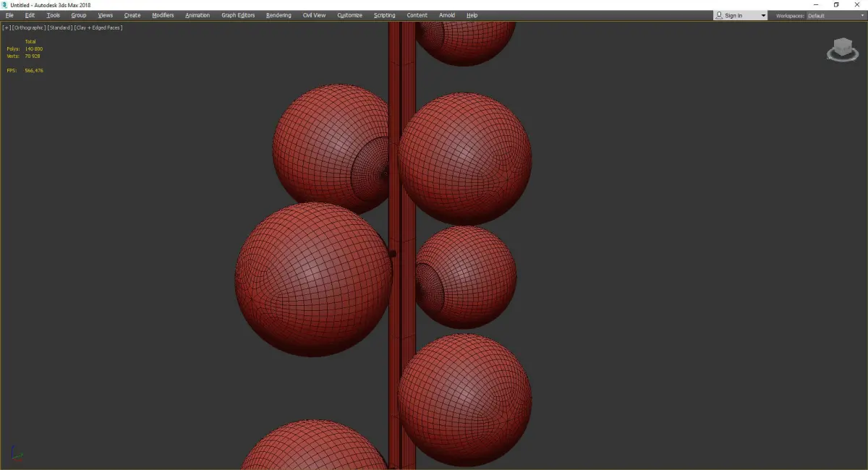The image size is (868, 470).
Task: Open the [Orthographic] viewport view menu
Action: click(x=29, y=27)
